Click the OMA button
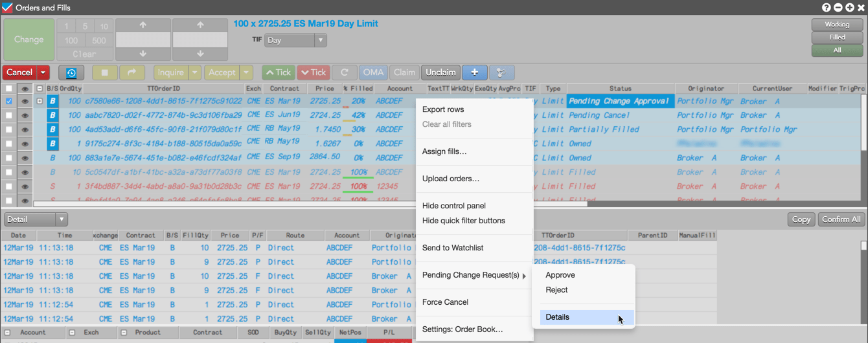Viewport: 868px width, 343px height. click(373, 72)
